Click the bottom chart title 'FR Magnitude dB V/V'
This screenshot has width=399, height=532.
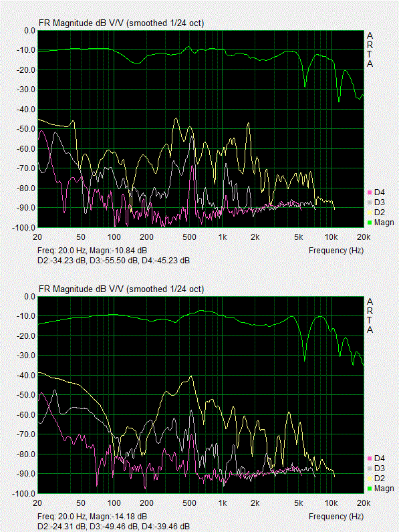click(x=81, y=289)
